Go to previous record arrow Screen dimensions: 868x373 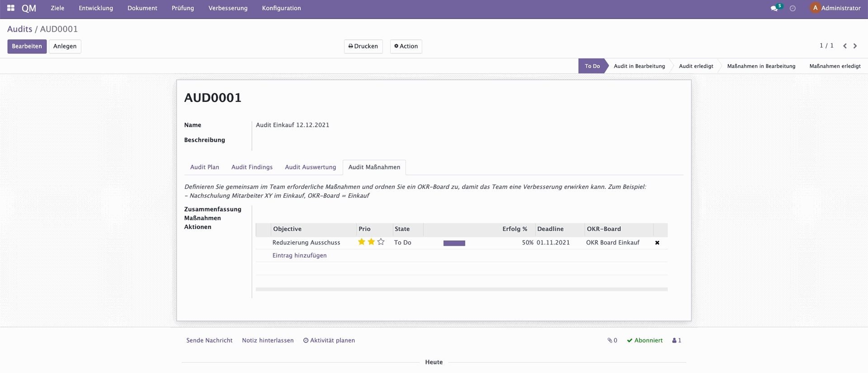(844, 46)
